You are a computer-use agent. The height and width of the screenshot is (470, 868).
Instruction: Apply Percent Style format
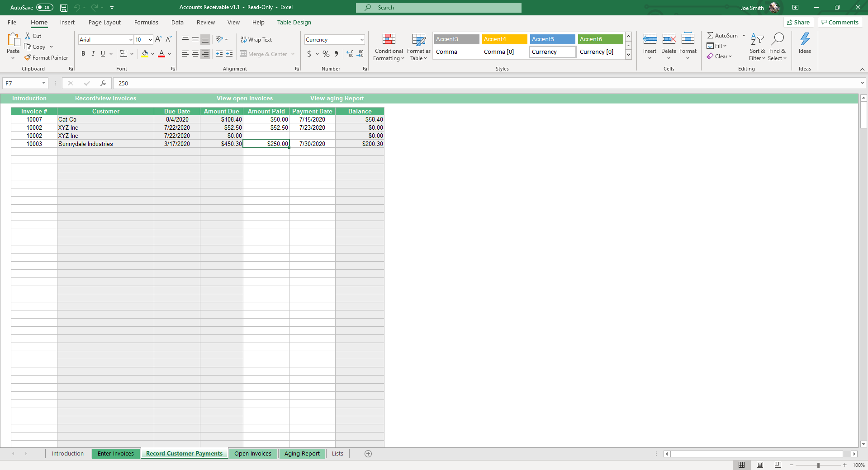pos(326,54)
